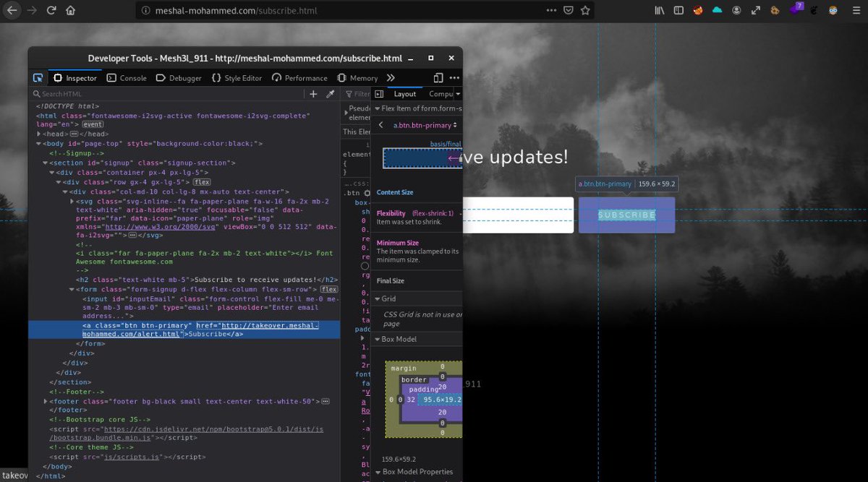The height and width of the screenshot is (482, 868).
Task: Collapse the section signup node
Action: point(46,163)
